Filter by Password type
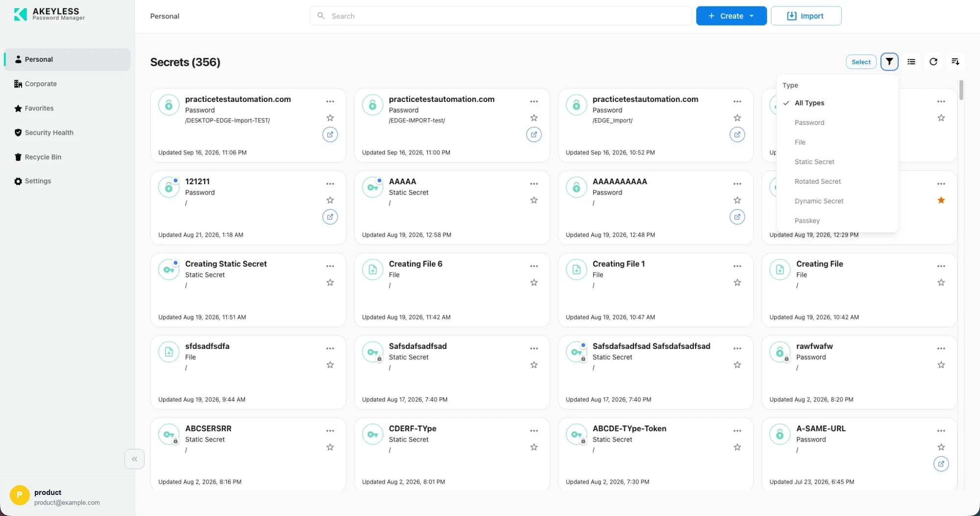This screenshot has width=980, height=516. [837, 123]
